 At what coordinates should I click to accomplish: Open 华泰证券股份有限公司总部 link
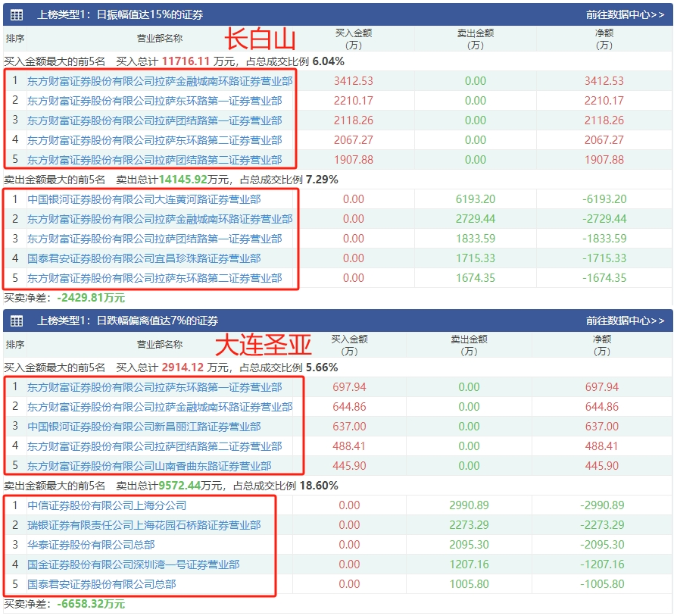tap(91, 545)
